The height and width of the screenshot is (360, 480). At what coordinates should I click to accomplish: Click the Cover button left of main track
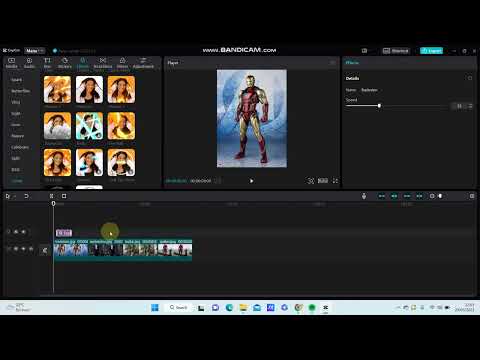(x=44, y=250)
